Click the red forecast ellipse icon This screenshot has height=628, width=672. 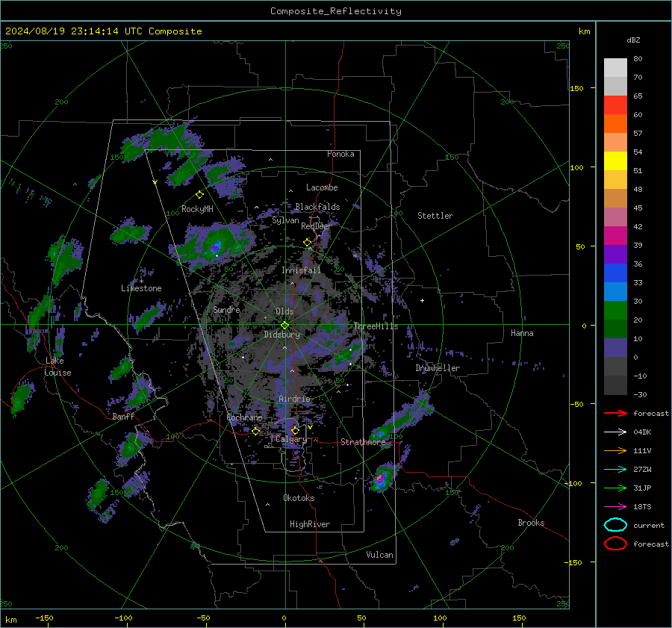click(x=615, y=544)
